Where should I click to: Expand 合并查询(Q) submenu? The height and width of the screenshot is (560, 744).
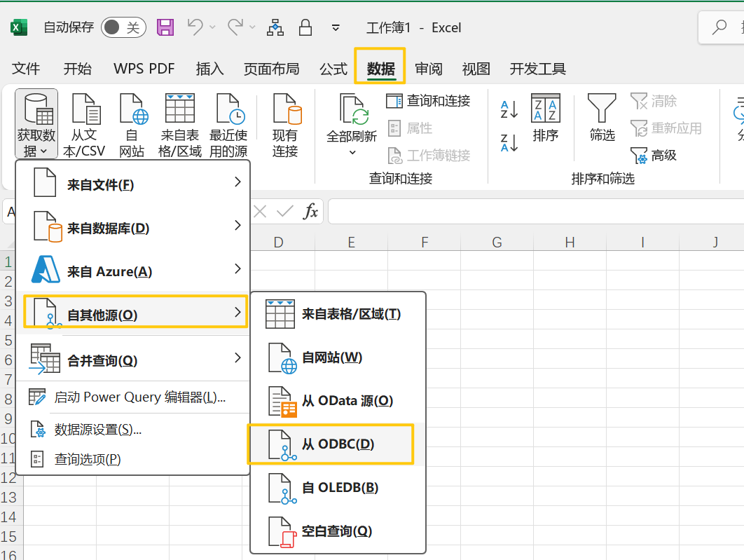pyautogui.click(x=133, y=360)
